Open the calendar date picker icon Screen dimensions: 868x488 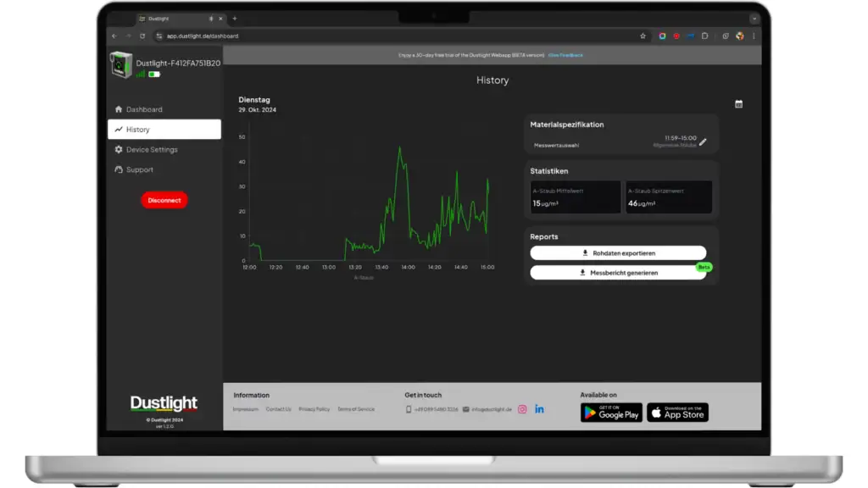coord(738,104)
